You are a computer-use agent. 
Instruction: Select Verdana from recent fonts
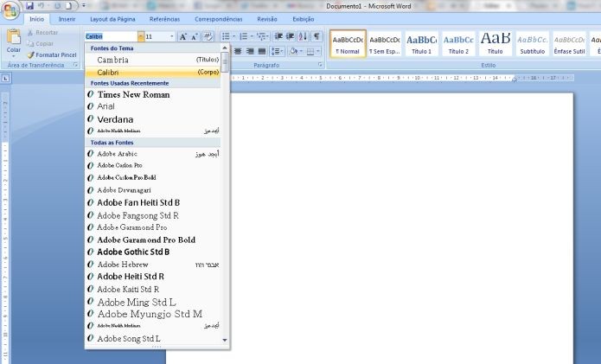[152, 119]
